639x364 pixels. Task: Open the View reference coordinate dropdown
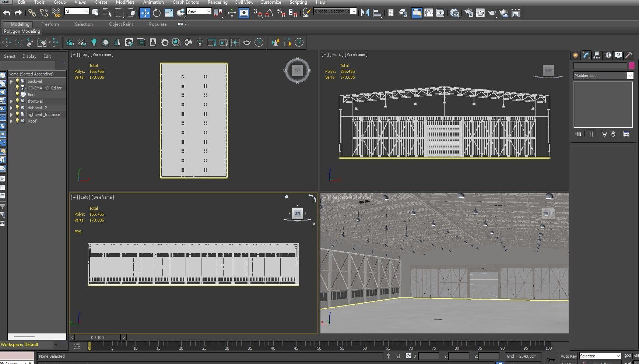[x=199, y=11]
